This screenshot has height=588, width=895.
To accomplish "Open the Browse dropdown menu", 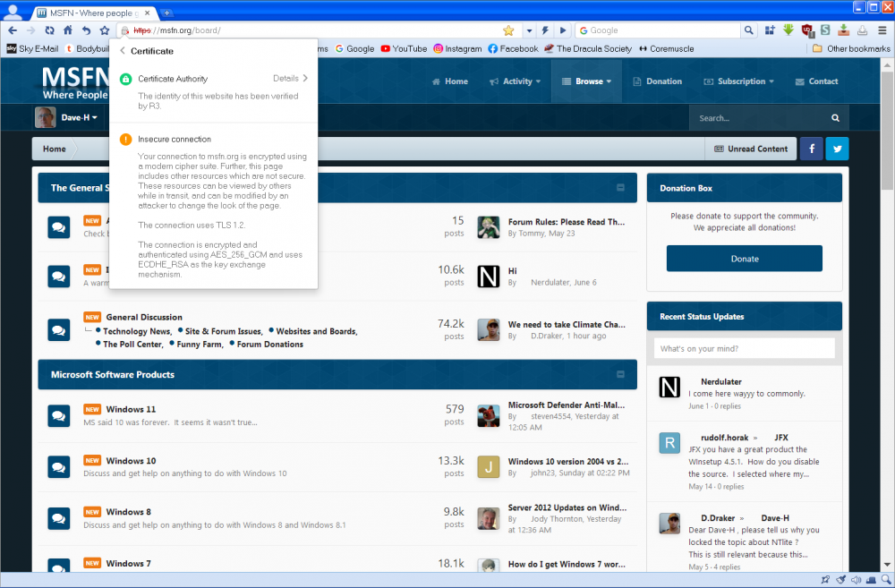I will pyautogui.click(x=586, y=81).
